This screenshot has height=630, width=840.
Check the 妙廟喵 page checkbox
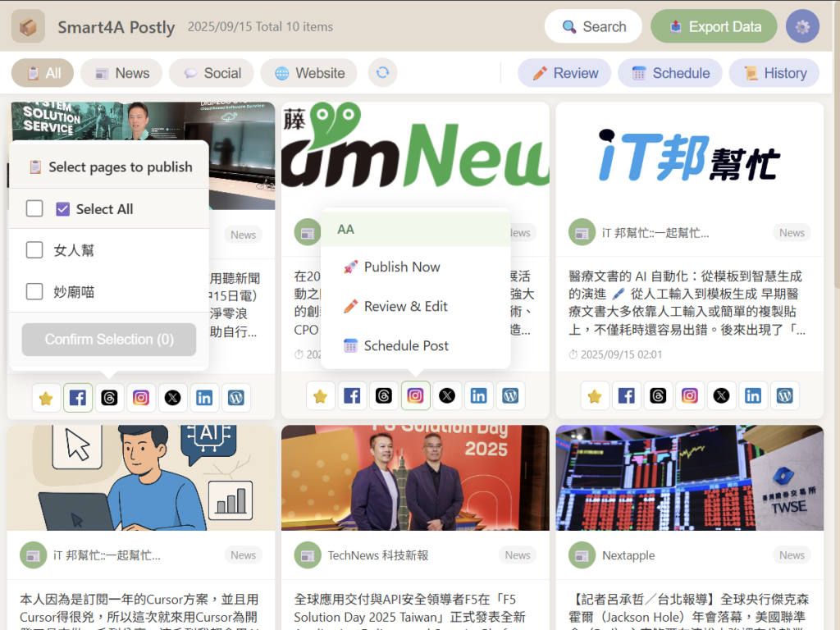pyautogui.click(x=34, y=291)
